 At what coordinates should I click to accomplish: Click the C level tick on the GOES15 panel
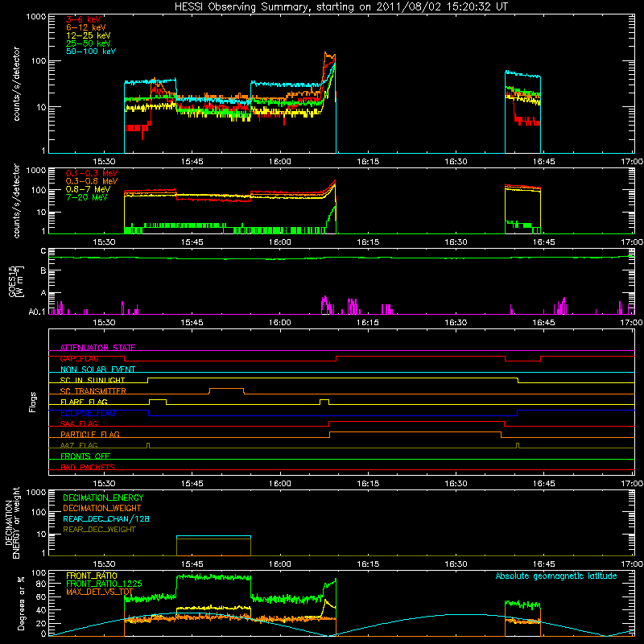pos(43,251)
